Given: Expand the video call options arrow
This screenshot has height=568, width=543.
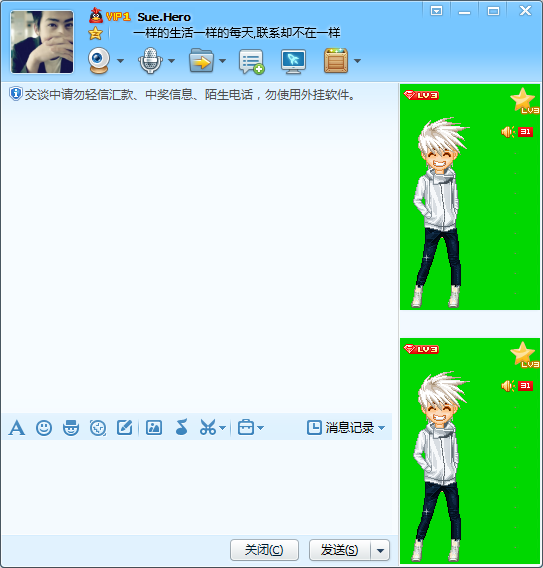Looking at the screenshot, I should [121, 61].
